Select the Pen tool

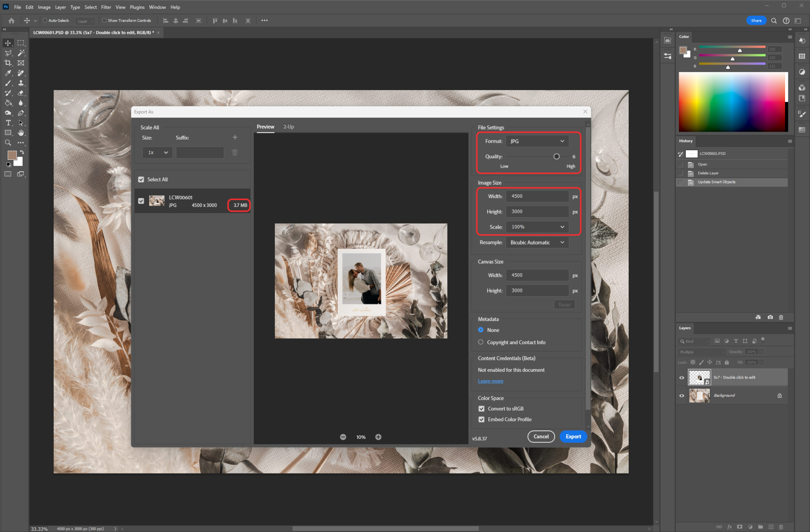tap(21, 113)
